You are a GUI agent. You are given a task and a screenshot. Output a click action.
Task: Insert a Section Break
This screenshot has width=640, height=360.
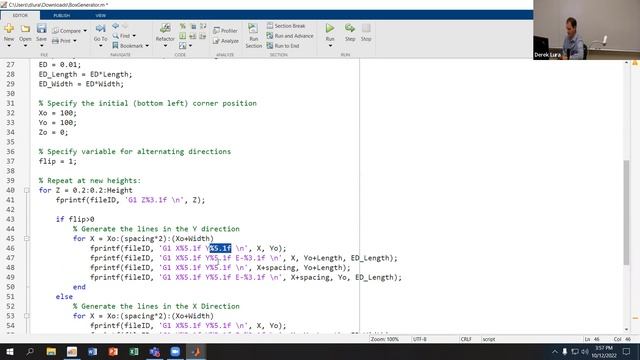(x=286, y=26)
